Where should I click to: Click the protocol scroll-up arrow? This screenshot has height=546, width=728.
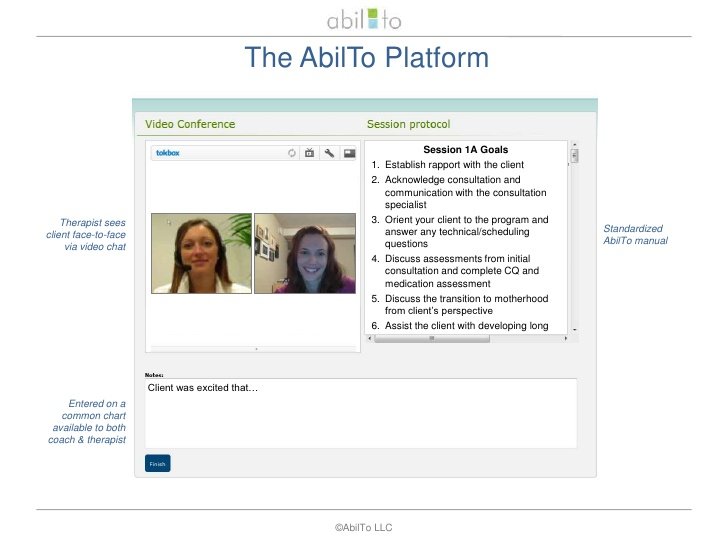[x=574, y=144]
